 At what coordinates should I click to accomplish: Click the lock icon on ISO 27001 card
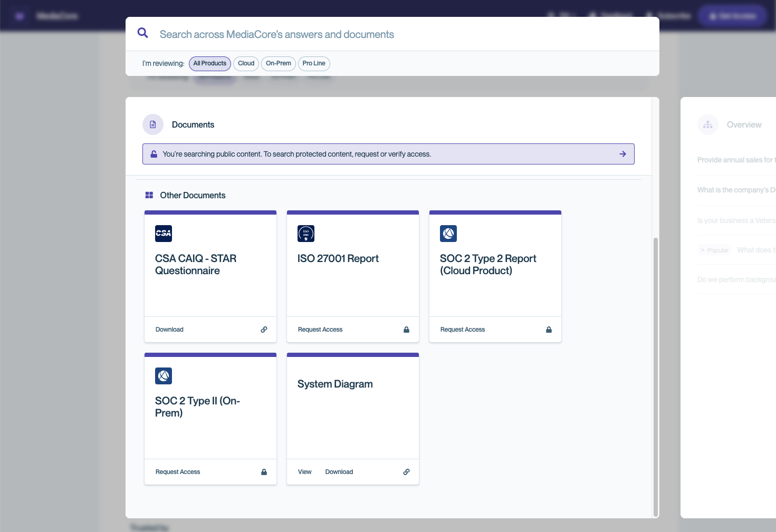click(x=407, y=330)
